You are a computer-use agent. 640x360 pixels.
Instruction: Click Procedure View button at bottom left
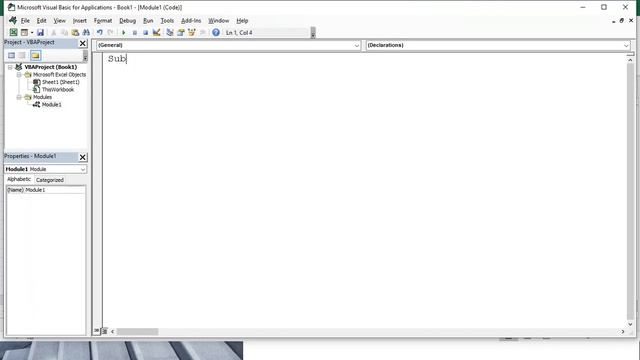click(97, 331)
